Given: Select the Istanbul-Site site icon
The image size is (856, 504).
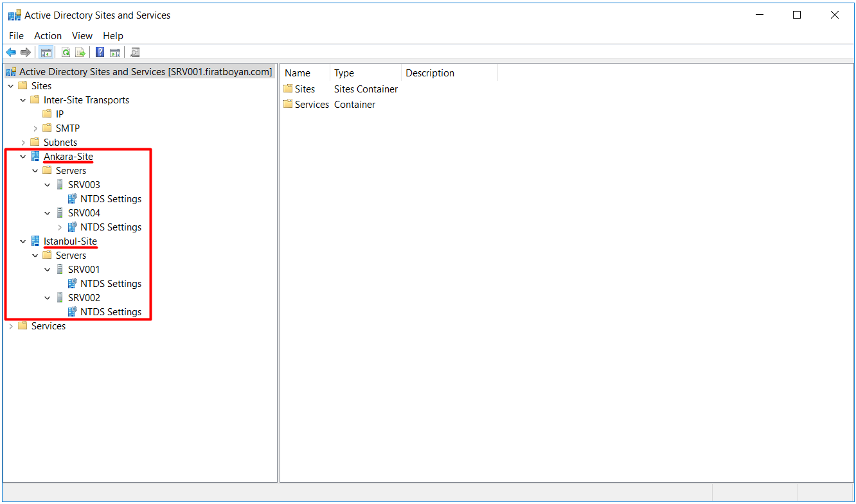Looking at the screenshot, I should (35, 241).
